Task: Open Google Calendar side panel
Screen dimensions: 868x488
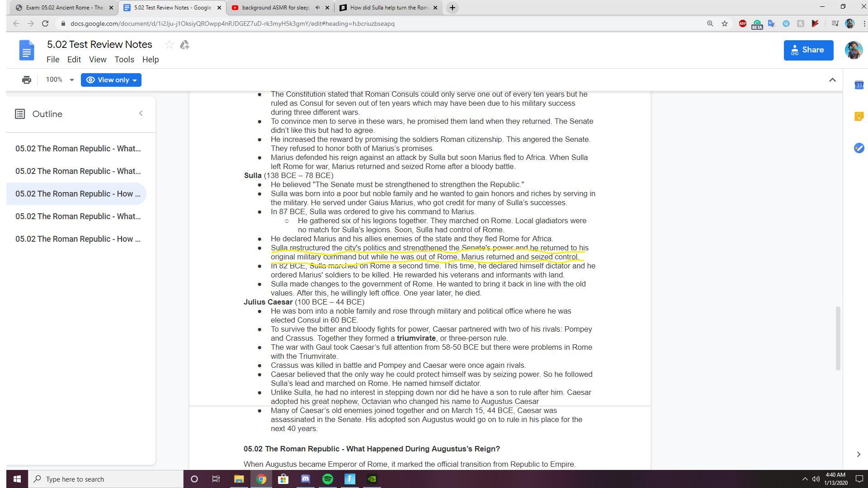Action: 859,85
